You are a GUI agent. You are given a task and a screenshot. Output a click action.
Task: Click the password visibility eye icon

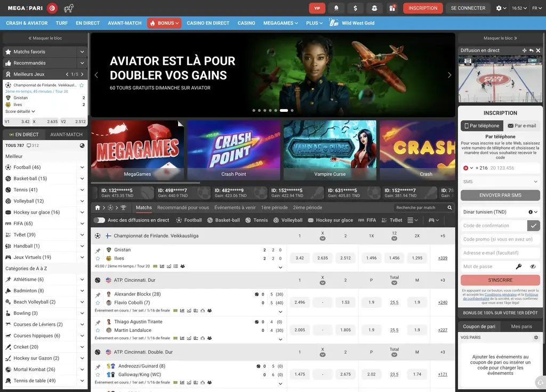coord(533,266)
